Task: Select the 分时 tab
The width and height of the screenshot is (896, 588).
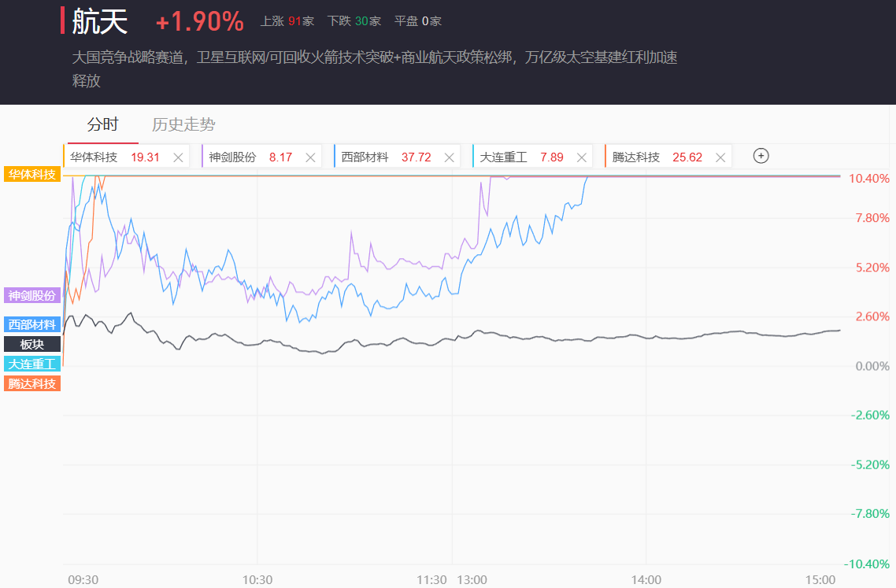Action: (102, 124)
